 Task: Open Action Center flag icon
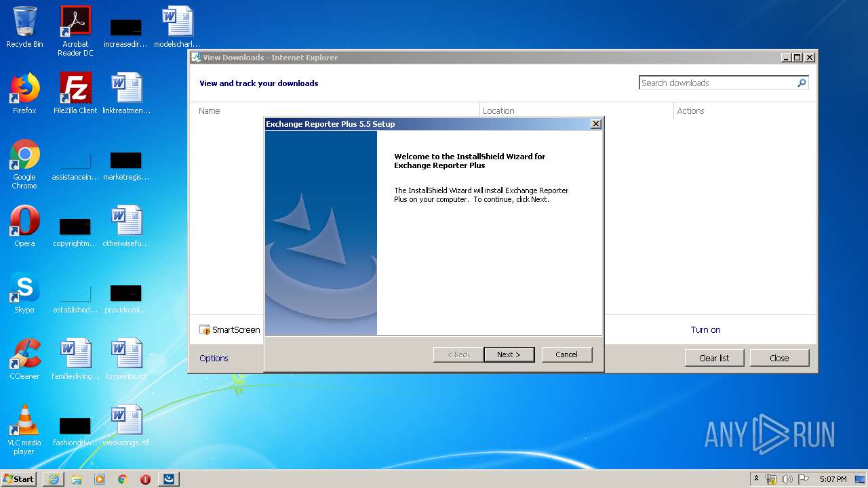pyautogui.click(x=804, y=479)
